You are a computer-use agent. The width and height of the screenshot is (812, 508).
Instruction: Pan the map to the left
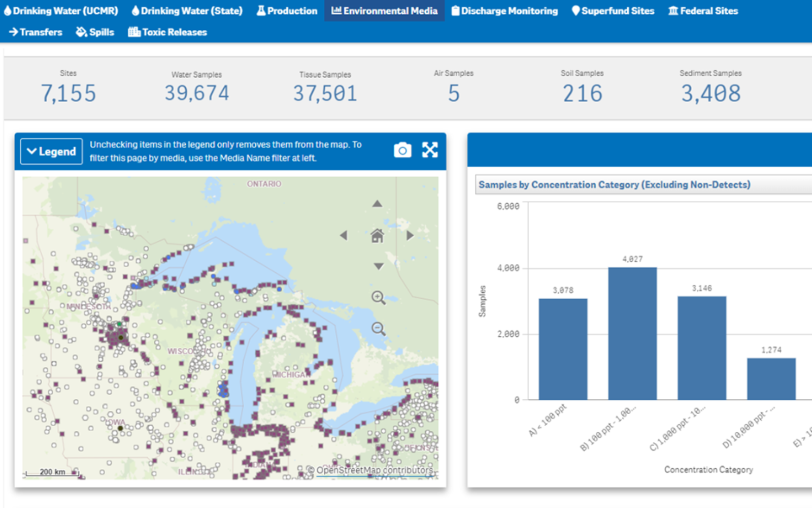point(345,235)
